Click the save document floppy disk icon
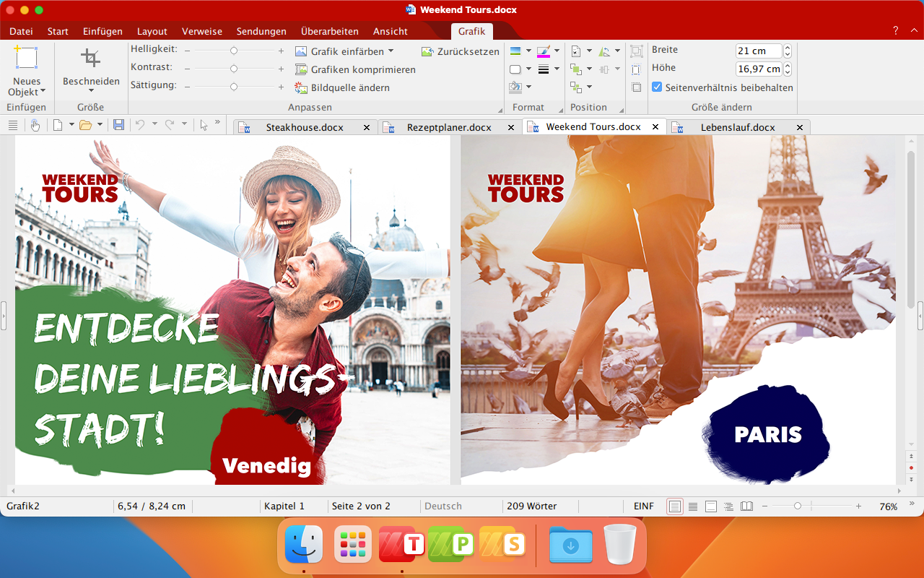The width and height of the screenshot is (924, 578). 118,125
